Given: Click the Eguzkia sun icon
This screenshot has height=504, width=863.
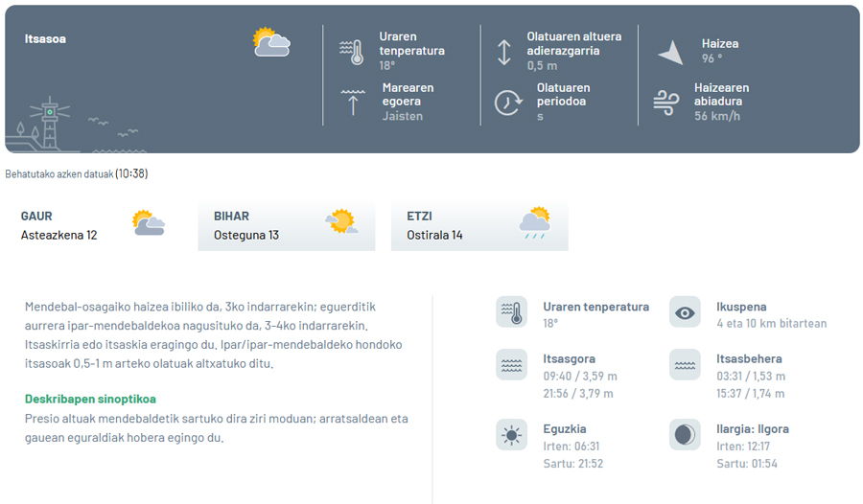Looking at the screenshot, I should coord(511,435).
